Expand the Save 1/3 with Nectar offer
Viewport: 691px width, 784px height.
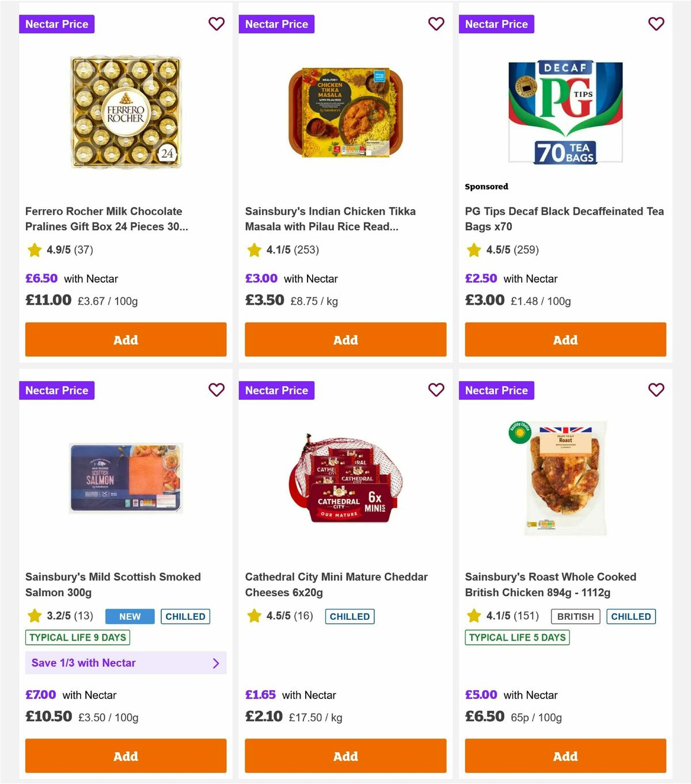point(126,663)
